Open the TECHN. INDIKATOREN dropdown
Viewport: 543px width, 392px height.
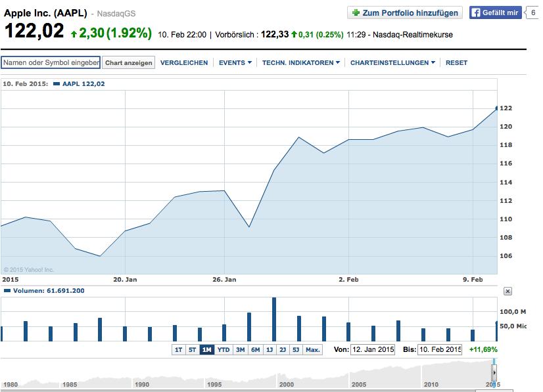click(x=300, y=62)
